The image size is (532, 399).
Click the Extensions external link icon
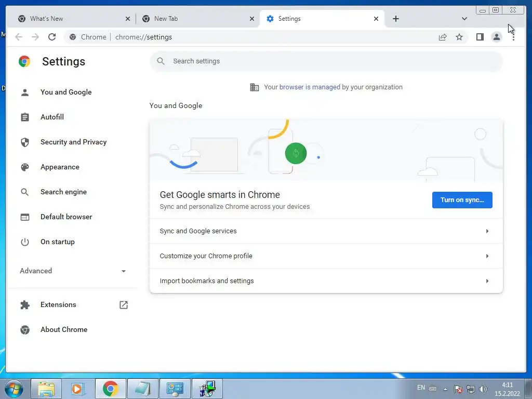[124, 304]
